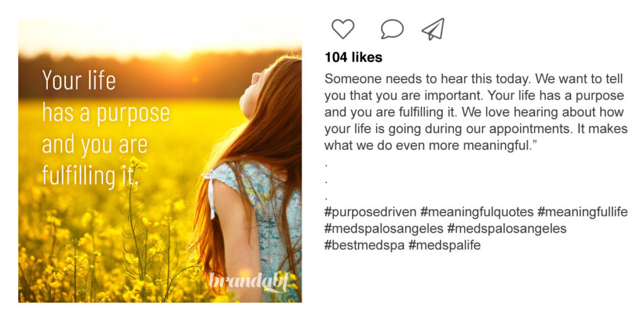This screenshot has width=644, height=322.
Task: Click 'fulfilling it.' line on image
Action: 90,175
